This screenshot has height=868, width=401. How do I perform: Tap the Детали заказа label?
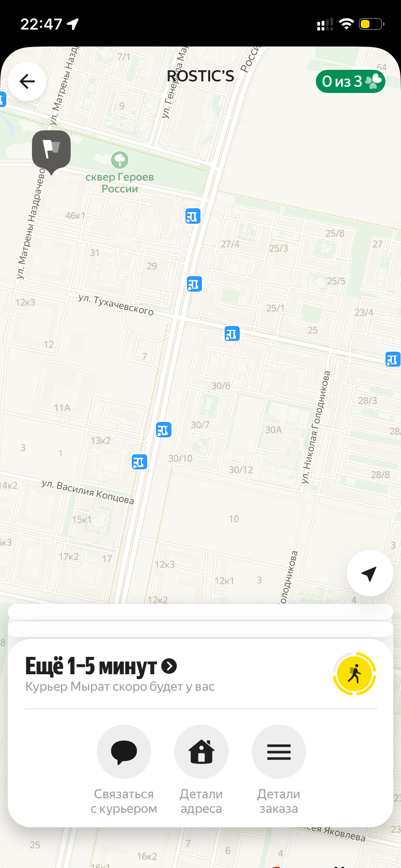[x=279, y=801]
